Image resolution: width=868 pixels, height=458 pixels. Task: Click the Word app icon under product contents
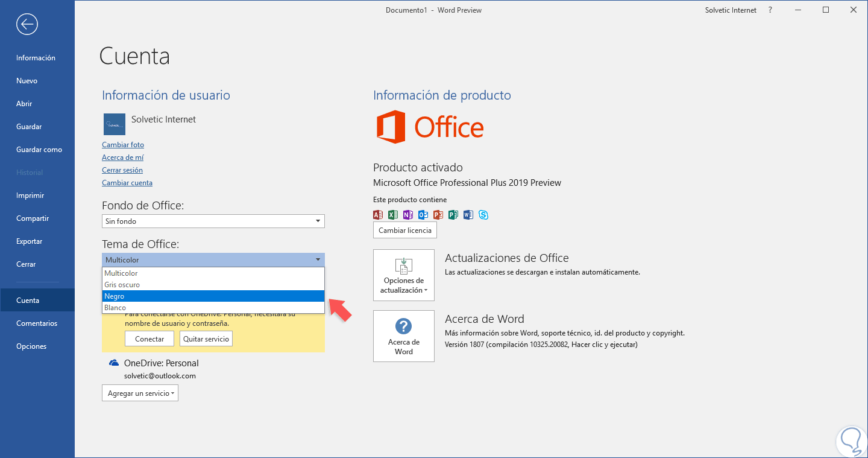[x=468, y=214]
